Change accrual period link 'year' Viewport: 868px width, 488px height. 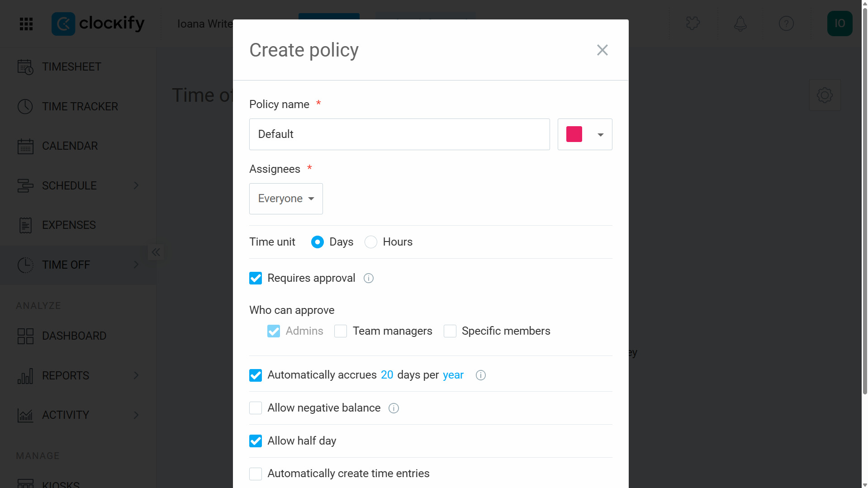(x=453, y=375)
